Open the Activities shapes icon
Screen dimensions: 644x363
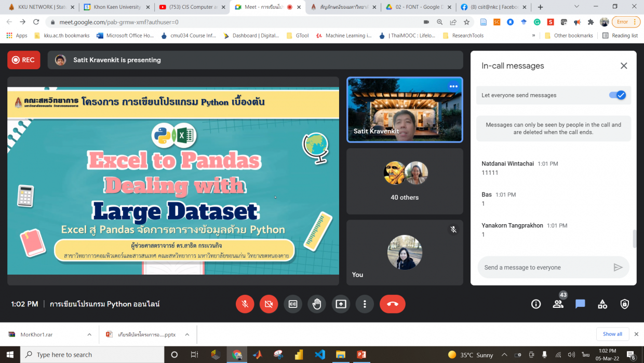coord(602,304)
